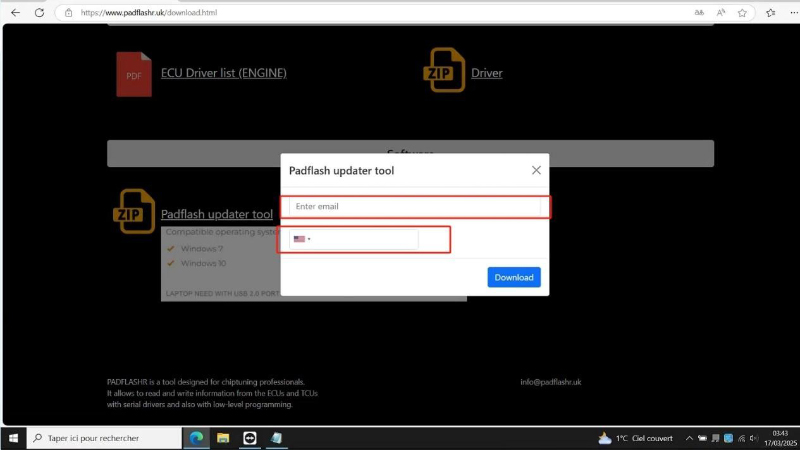
Task: Click the Padflash updater tool link
Action: [x=216, y=214]
